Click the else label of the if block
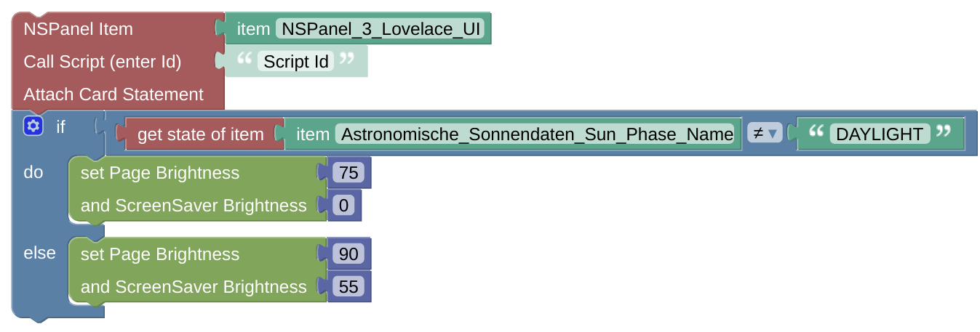Image resolution: width=980 pixels, height=332 pixels. click(x=40, y=253)
